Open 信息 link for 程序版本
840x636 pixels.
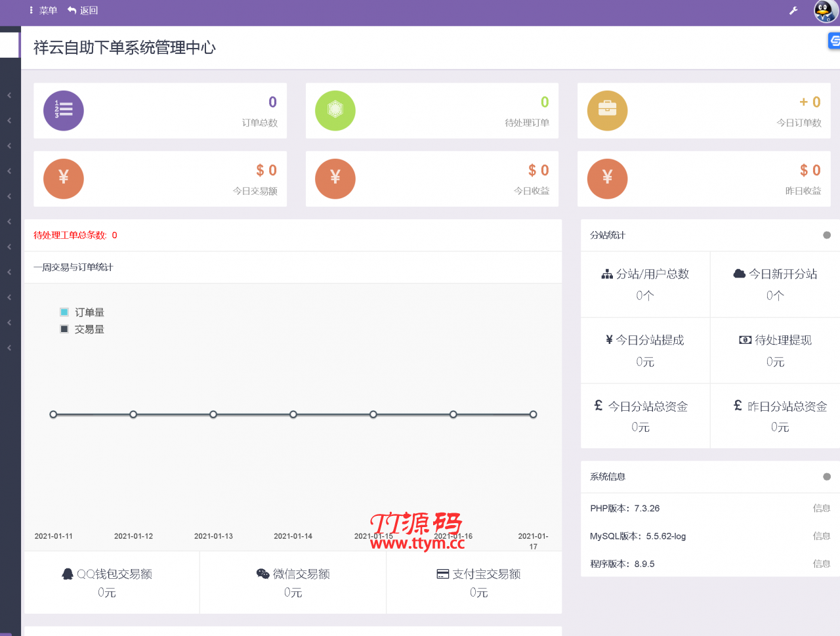(822, 563)
